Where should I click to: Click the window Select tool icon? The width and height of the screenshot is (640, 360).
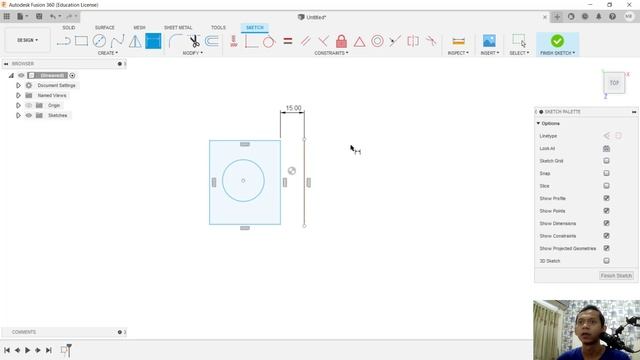coord(519,41)
